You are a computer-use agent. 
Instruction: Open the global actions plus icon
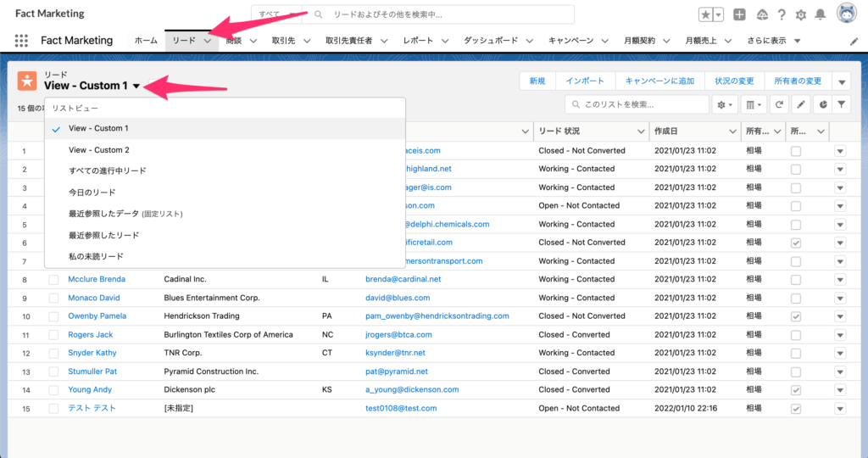(x=740, y=14)
